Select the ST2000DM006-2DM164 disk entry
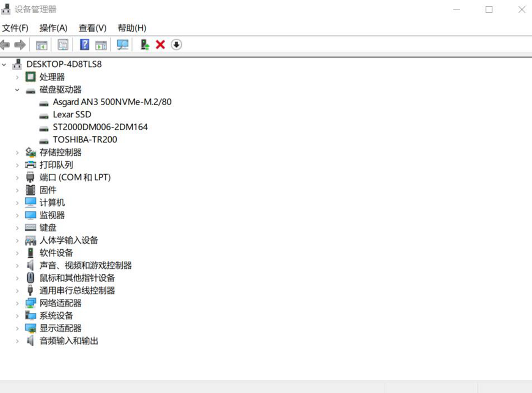The width and height of the screenshot is (532, 393). [100, 127]
